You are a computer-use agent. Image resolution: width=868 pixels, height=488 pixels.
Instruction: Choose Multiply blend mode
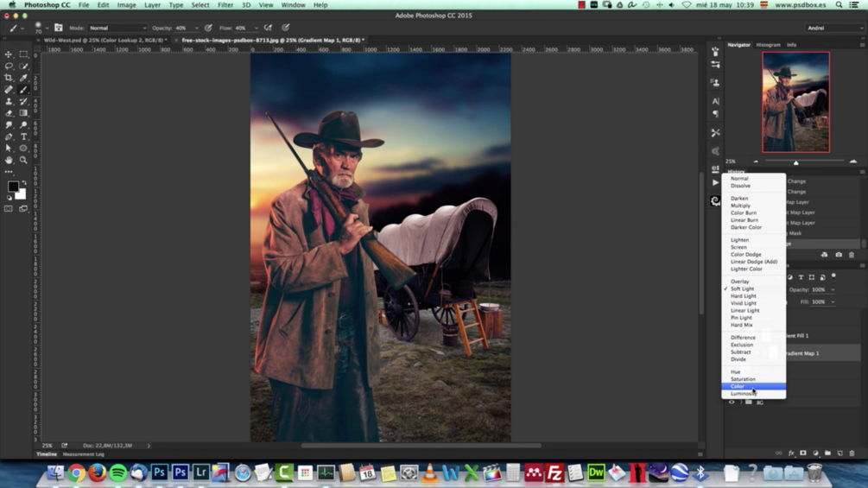tap(753, 206)
